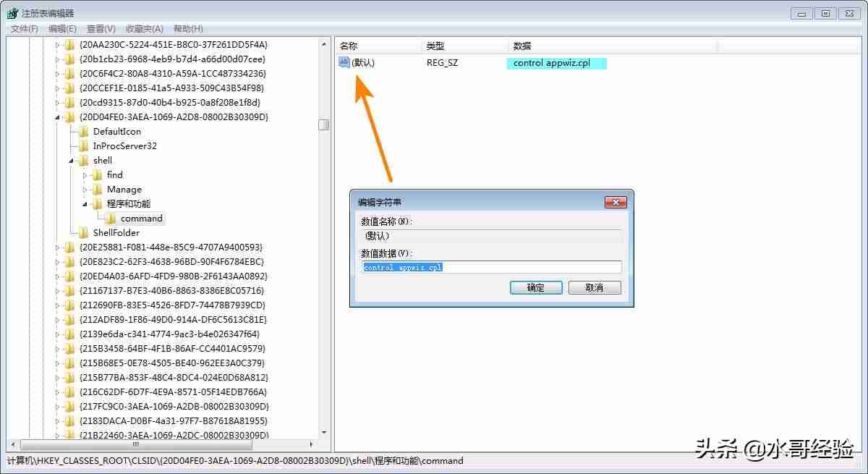Click the Manage folder icon
The image size is (868, 474).
[98, 189]
